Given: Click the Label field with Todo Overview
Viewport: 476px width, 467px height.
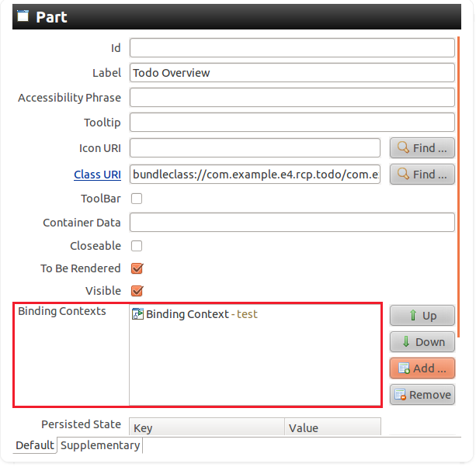Looking at the screenshot, I should pos(292,72).
